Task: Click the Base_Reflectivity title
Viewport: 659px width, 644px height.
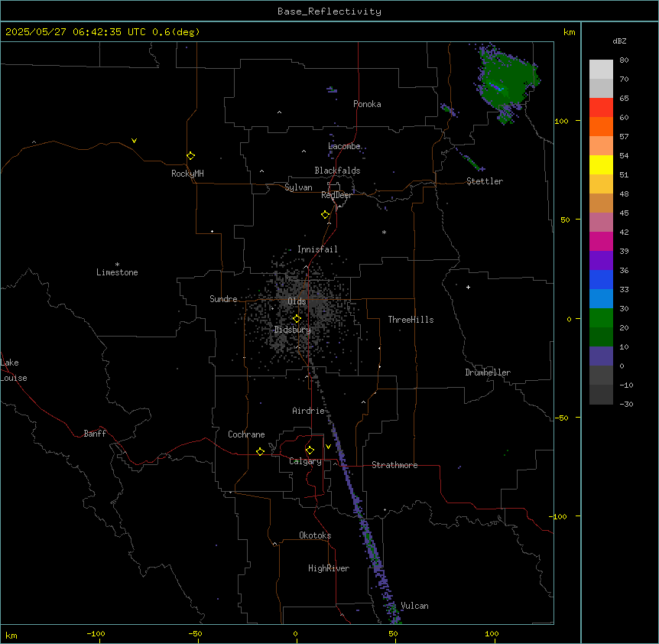Action: pyautogui.click(x=329, y=11)
